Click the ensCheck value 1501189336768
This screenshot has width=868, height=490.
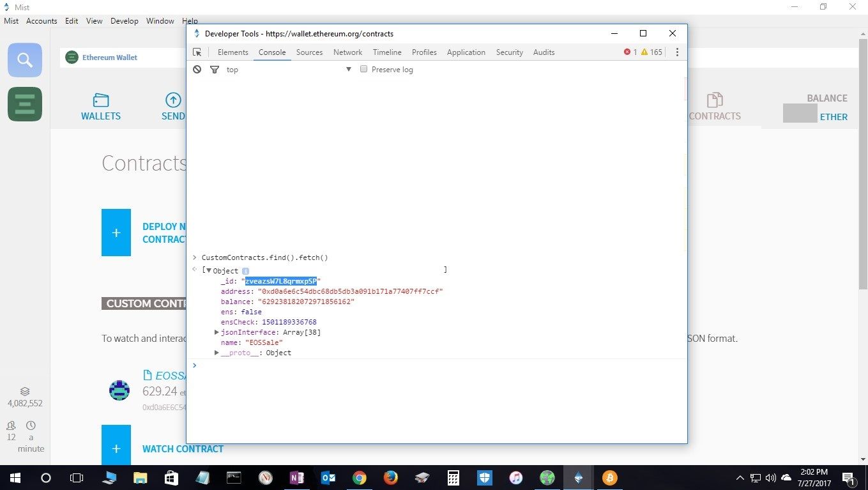(289, 322)
